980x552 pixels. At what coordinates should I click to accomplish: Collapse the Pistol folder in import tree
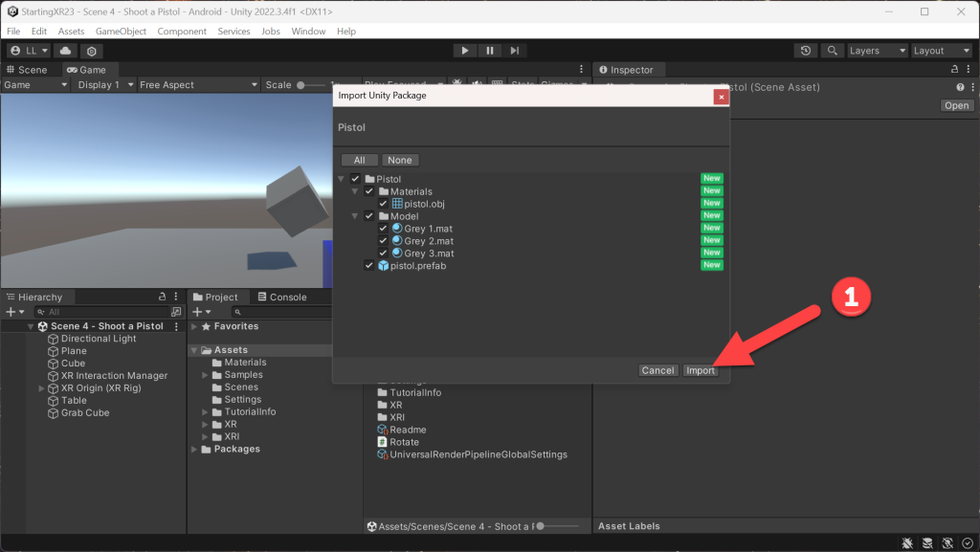(342, 179)
